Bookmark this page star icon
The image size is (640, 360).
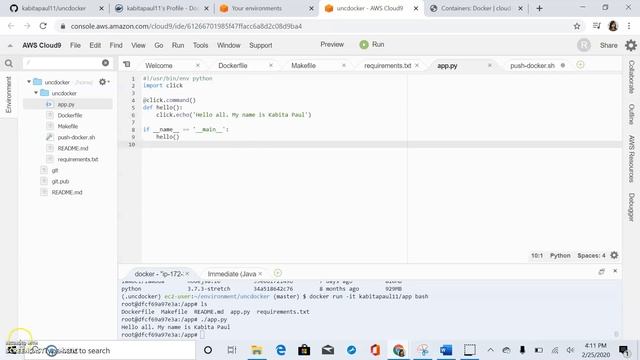coord(577,26)
